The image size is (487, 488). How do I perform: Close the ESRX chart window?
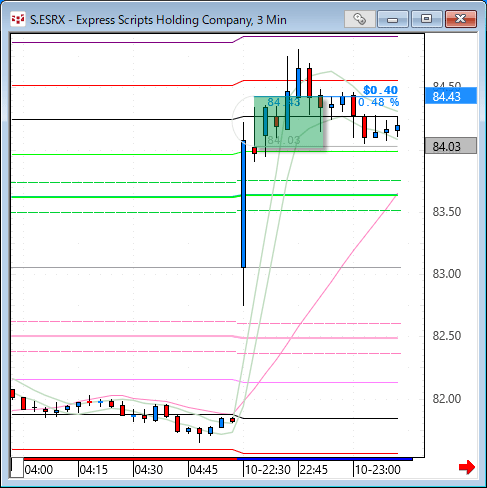click(461, 19)
